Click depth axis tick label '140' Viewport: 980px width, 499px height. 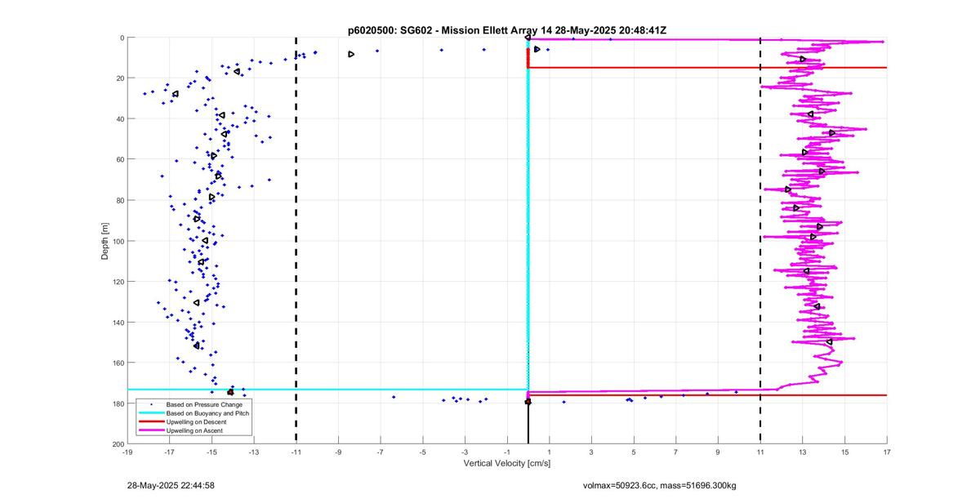[118, 322]
